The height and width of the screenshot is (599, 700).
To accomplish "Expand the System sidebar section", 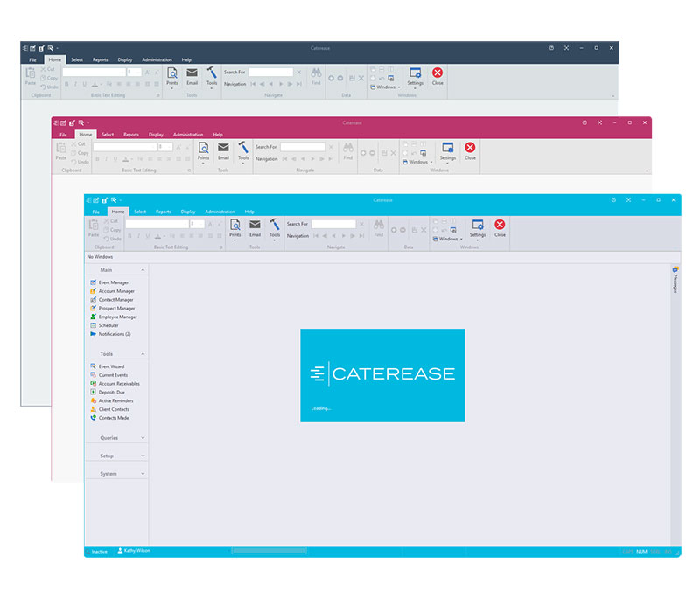I will (143, 474).
